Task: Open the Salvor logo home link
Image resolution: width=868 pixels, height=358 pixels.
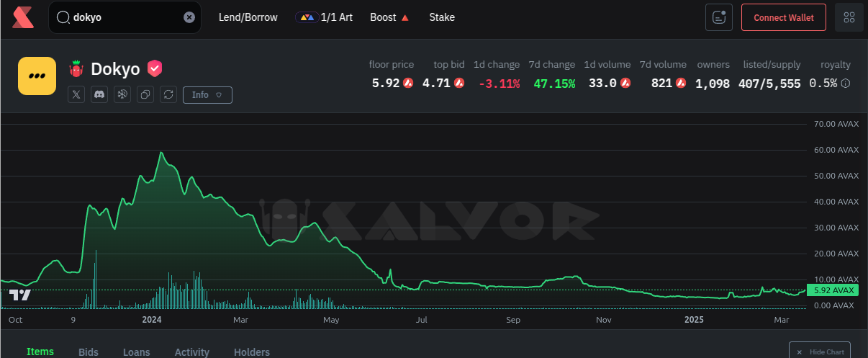Action: point(23,17)
